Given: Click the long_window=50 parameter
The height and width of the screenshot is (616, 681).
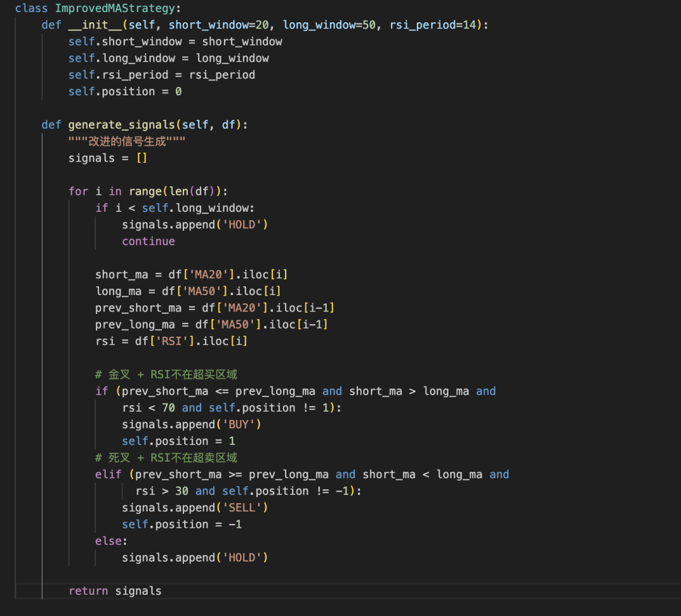Looking at the screenshot, I should pyautogui.click(x=329, y=25).
